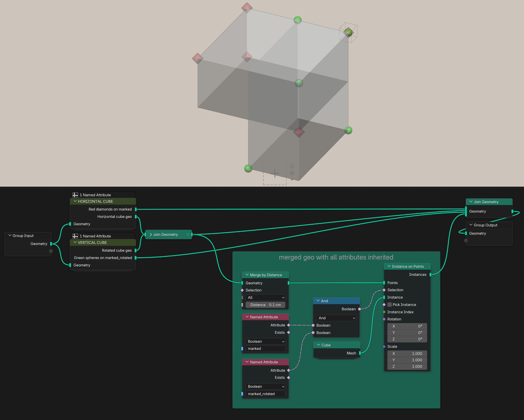
Task: Click the Group Input Geometry output socket
Action: [51, 244]
